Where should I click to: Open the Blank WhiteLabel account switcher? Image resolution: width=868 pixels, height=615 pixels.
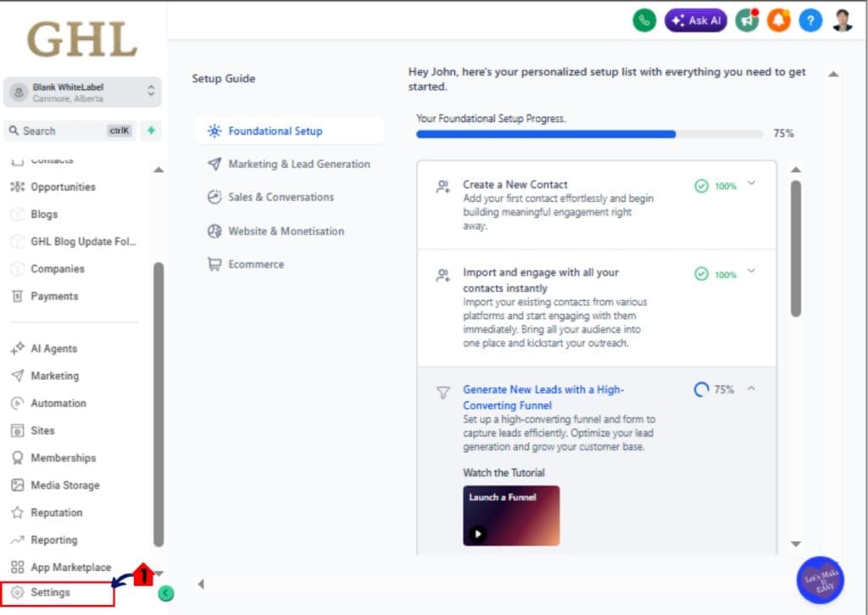pos(82,90)
